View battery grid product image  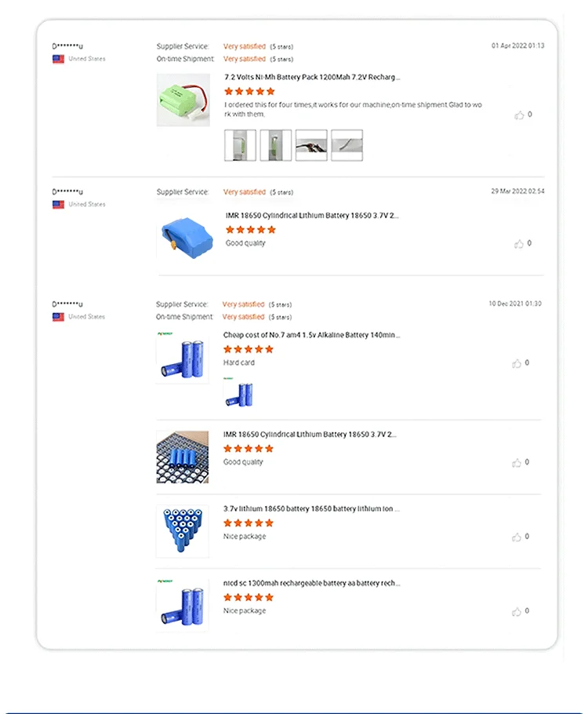(x=183, y=457)
